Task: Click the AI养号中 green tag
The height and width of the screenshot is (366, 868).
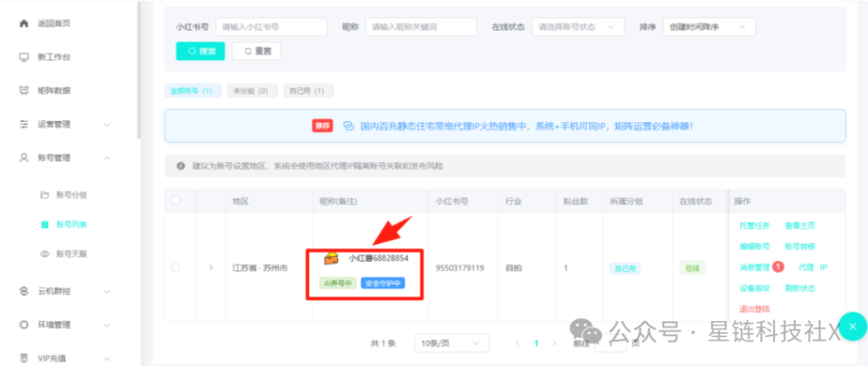Action: tap(337, 283)
